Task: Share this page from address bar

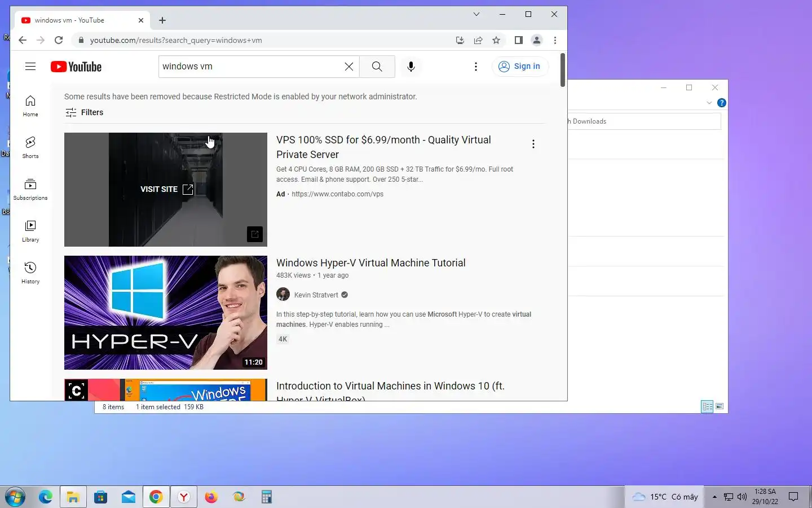Action: (478, 40)
